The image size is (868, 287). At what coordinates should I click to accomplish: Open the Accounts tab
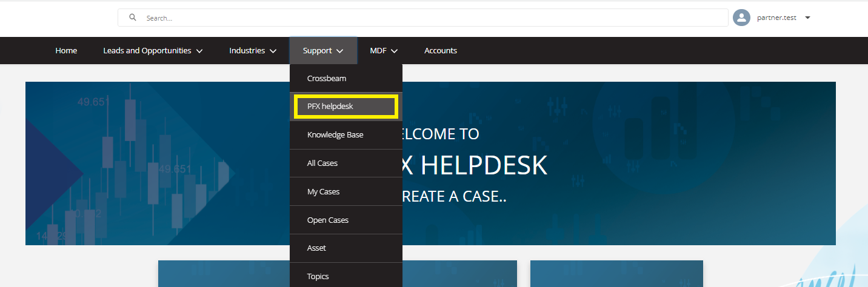pos(441,51)
